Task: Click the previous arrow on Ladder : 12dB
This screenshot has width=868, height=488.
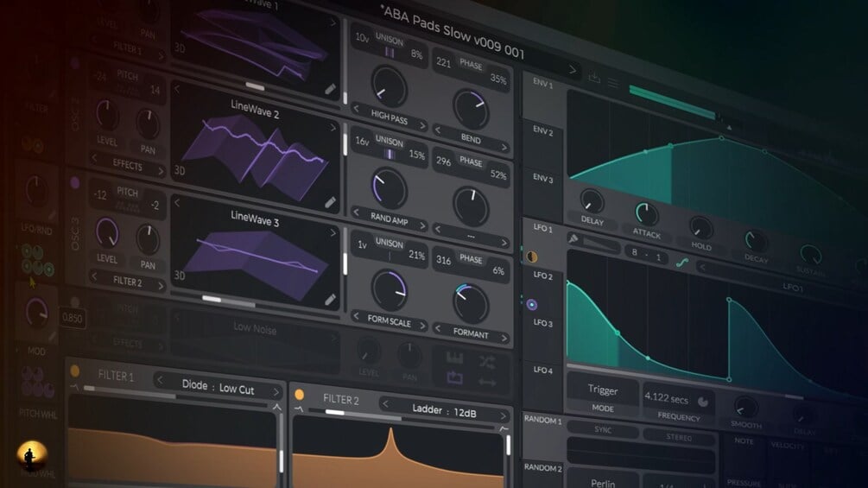Action: click(x=385, y=404)
